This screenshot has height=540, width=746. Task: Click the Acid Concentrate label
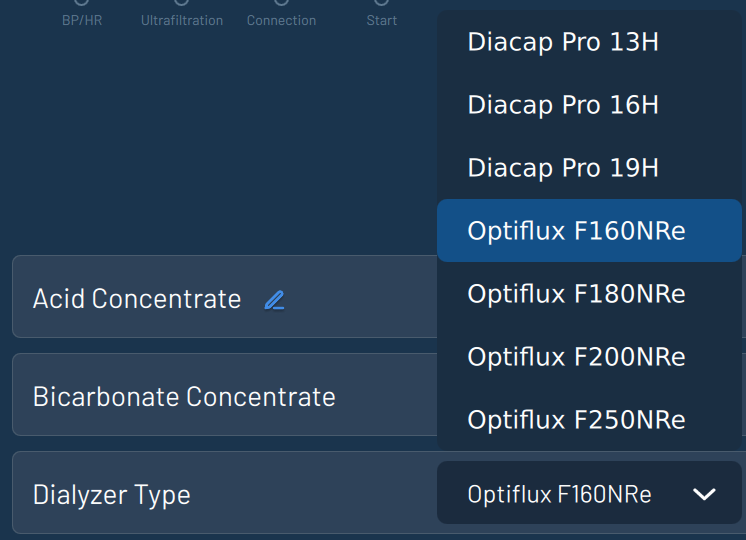[137, 299]
